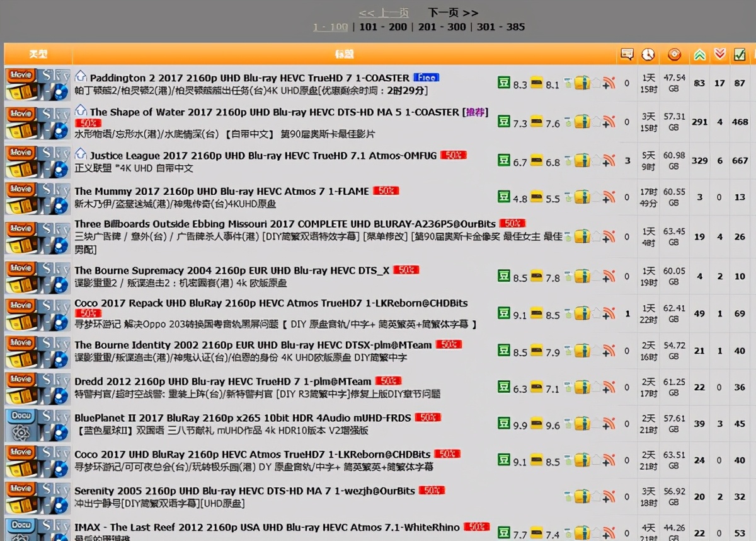756x541 pixels.
Task: Open Douban rating for The Shape of Water
Action: point(503,121)
